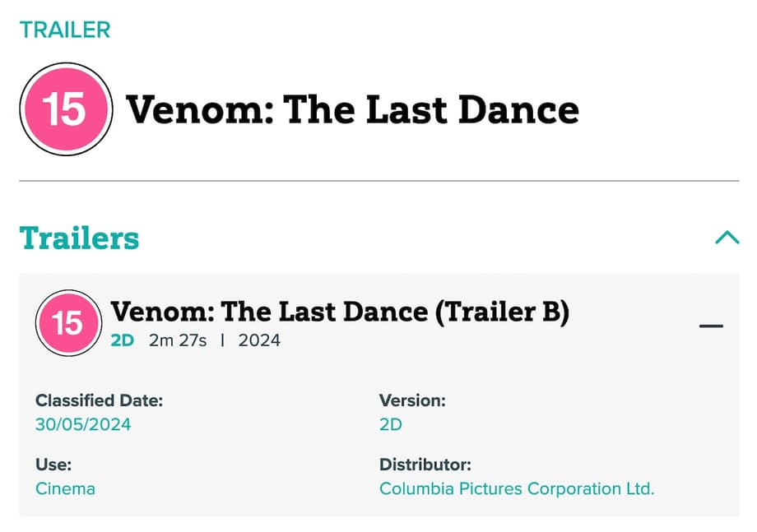The width and height of the screenshot is (757, 532).
Task: Click the Version label
Action: 412,401
